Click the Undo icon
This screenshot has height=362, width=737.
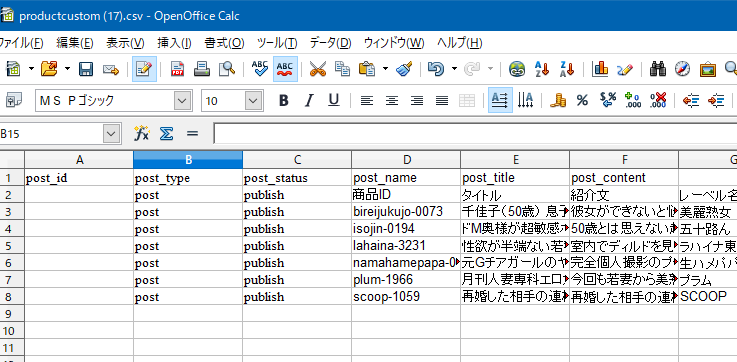click(436, 70)
